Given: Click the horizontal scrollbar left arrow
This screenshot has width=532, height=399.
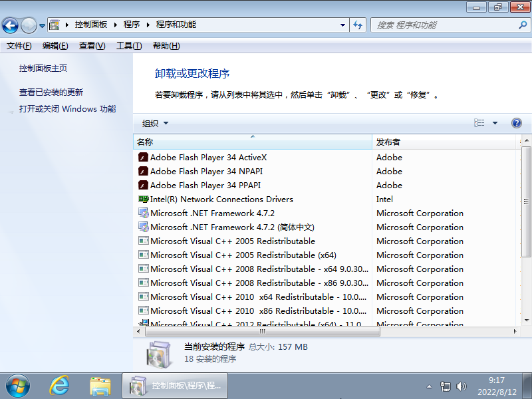Looking at the screenshot, I should pos(138,331).
